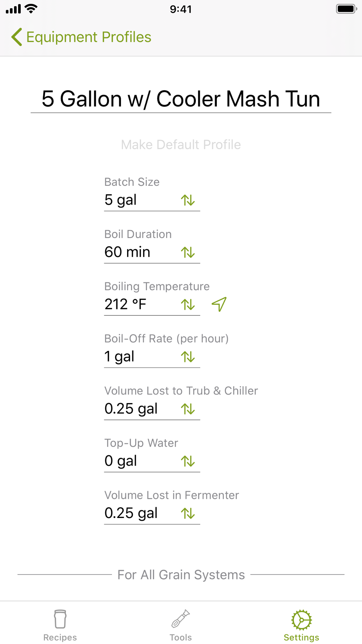Edit the Volume Lost in Fermenter value
The image size is (362, 644).
[x=141, y=513]
